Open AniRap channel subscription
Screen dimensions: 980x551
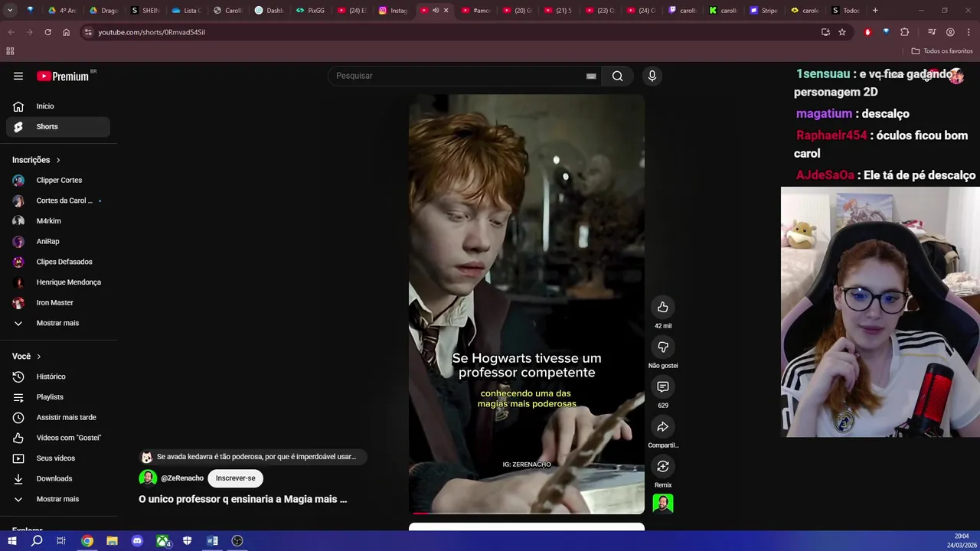[x=58, y=241]
